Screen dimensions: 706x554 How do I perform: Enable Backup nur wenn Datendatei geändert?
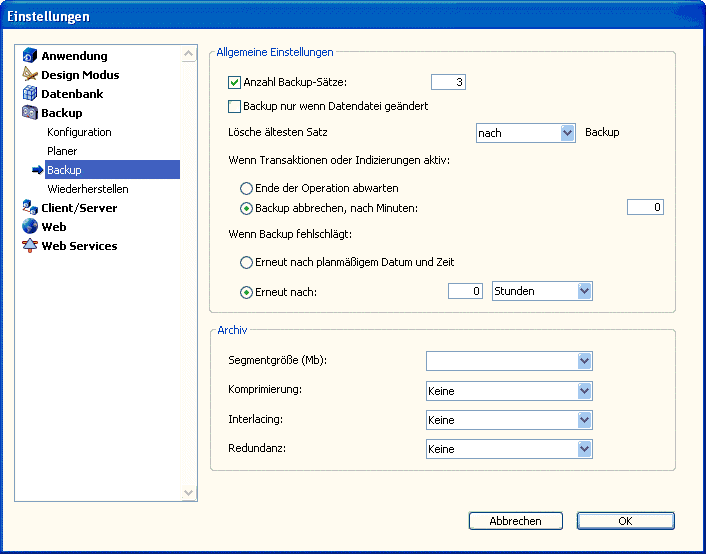click(x=235, y=106)
